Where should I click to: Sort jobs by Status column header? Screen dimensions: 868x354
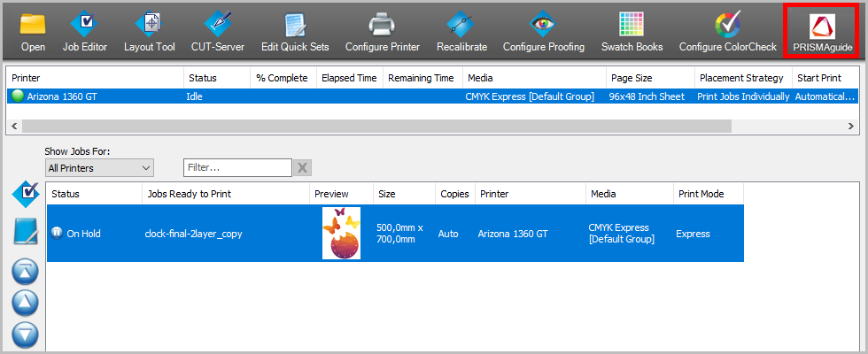[x=93, y=194]
